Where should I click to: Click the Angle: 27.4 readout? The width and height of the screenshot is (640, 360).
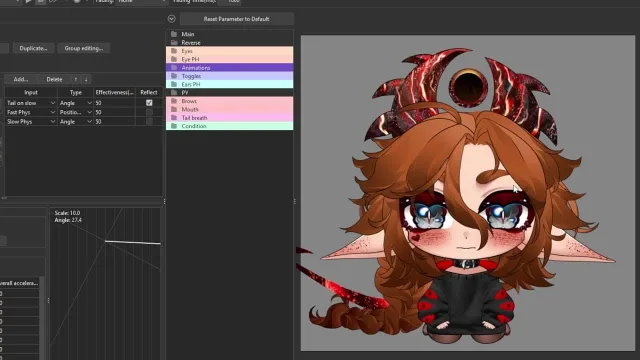68,220
